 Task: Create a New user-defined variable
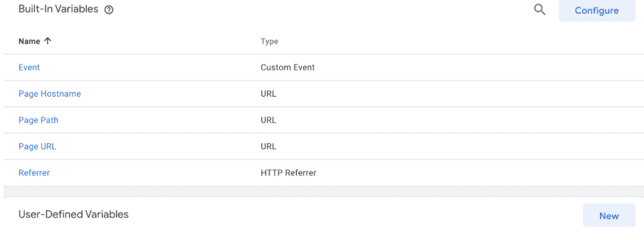tap(609, 215)
